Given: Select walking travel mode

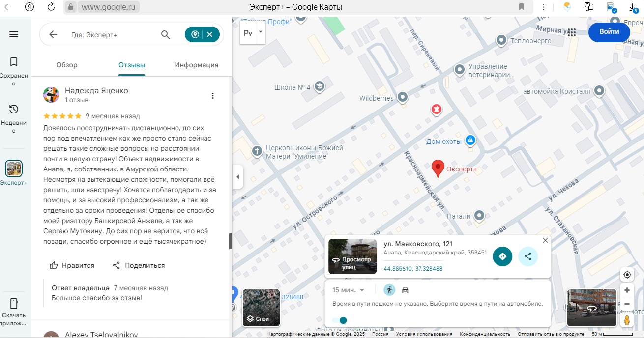Looking at the screenshot, I should [389, 290].
